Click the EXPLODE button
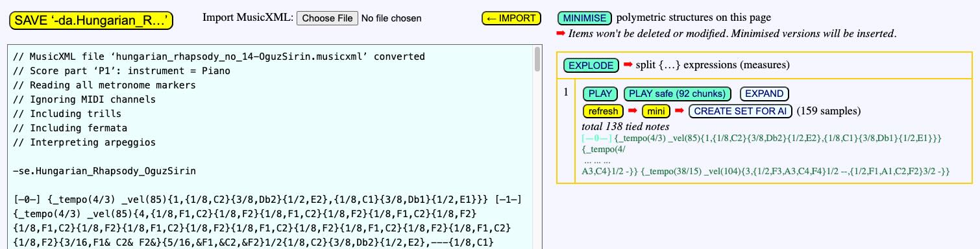The image size is (980, 249). tap(591, 65)
